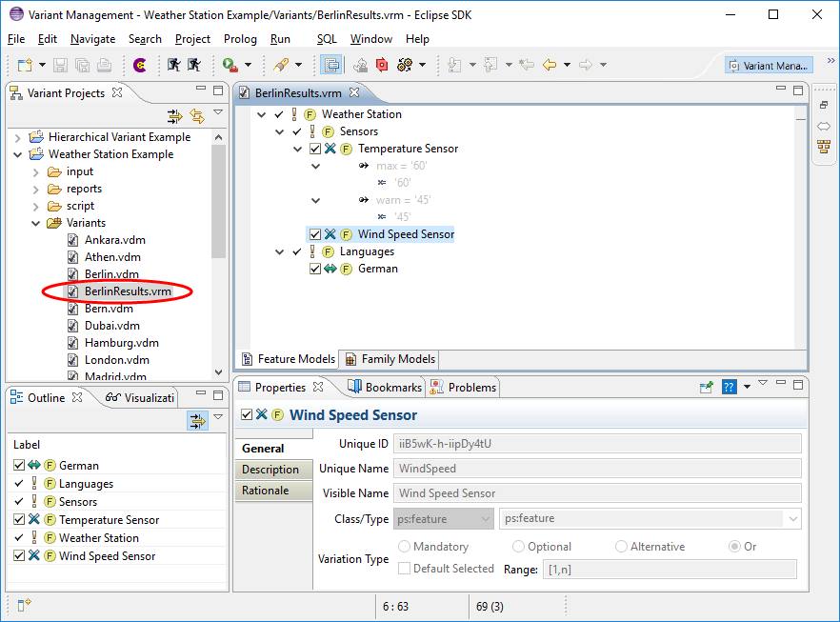Viewport: 840px width, 622px height.
Task: Select the Rationale section in Properties
Action: coord(264,491)
